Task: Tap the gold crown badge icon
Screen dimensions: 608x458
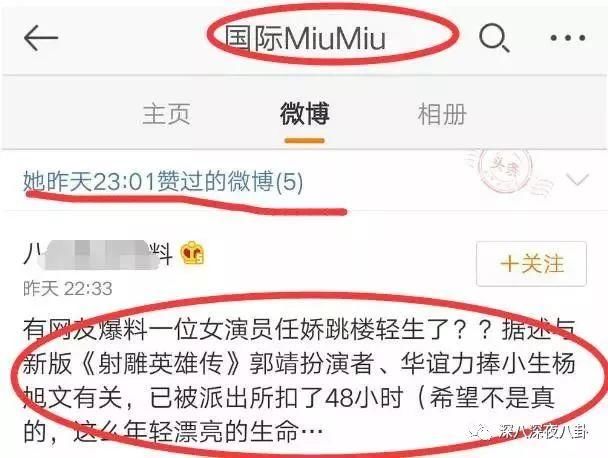Action: tap(192, 253)
